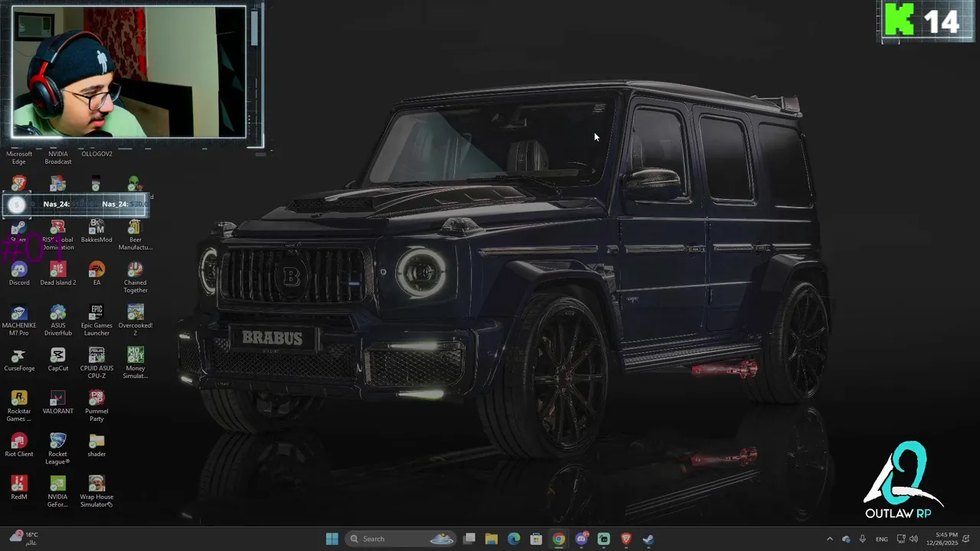Open Microsoft Store from the taskbar
This screenshot has height=551, width=980.
pyautogui.click(x=536, y=539)
